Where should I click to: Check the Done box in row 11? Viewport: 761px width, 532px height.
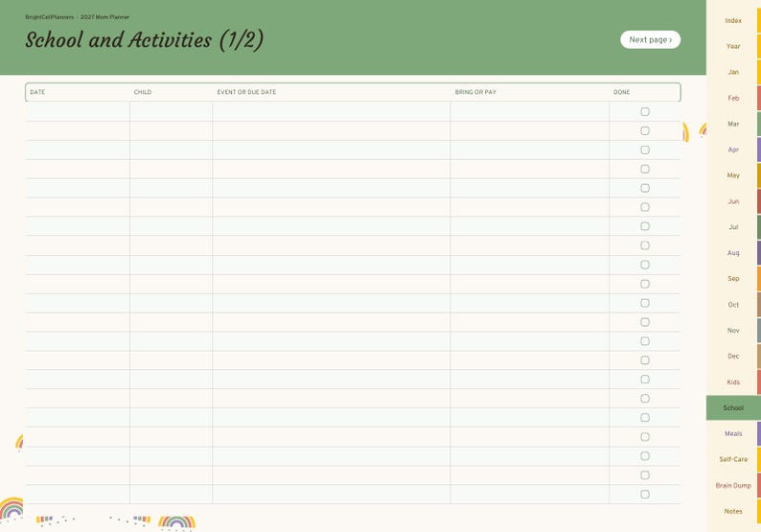coord(645,303)
